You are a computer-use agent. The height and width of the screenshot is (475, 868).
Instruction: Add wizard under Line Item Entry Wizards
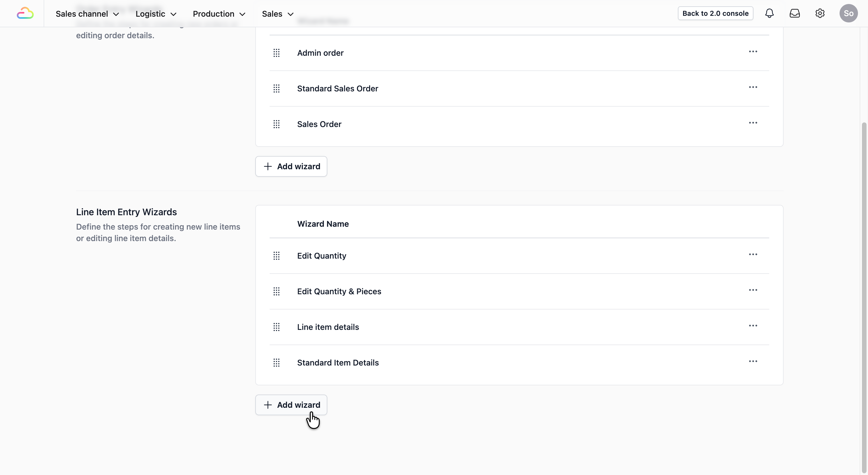291,405
